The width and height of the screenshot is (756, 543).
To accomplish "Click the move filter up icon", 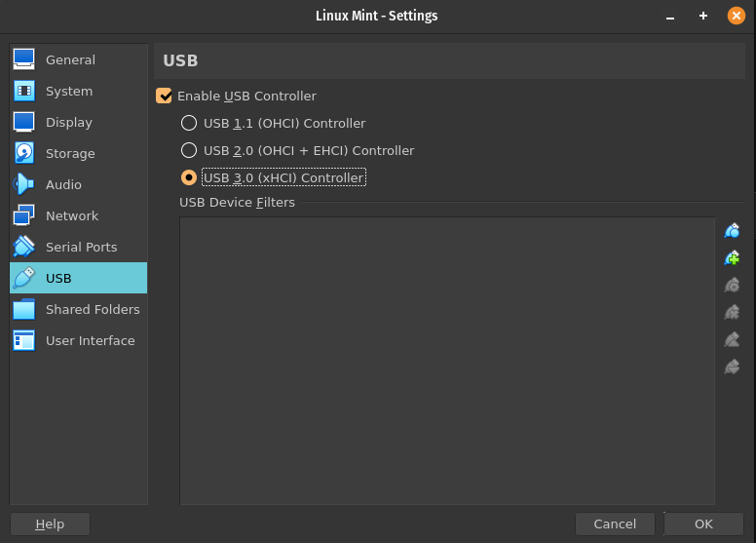I will click(732, 340).
